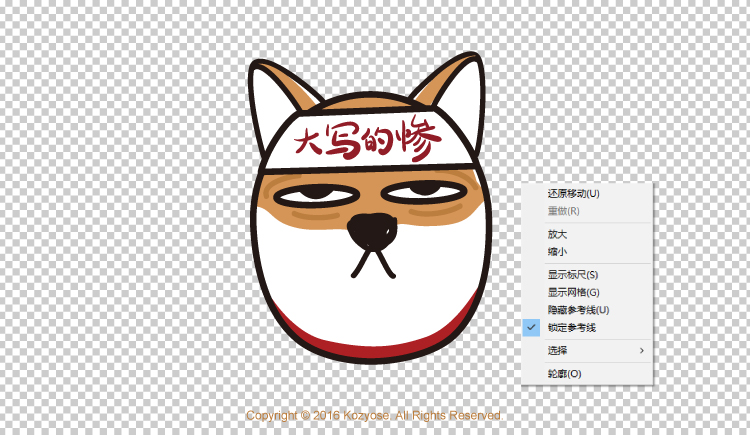
Task: Choose 显示网格(G) from the context menu
Action: pos(587,292)
